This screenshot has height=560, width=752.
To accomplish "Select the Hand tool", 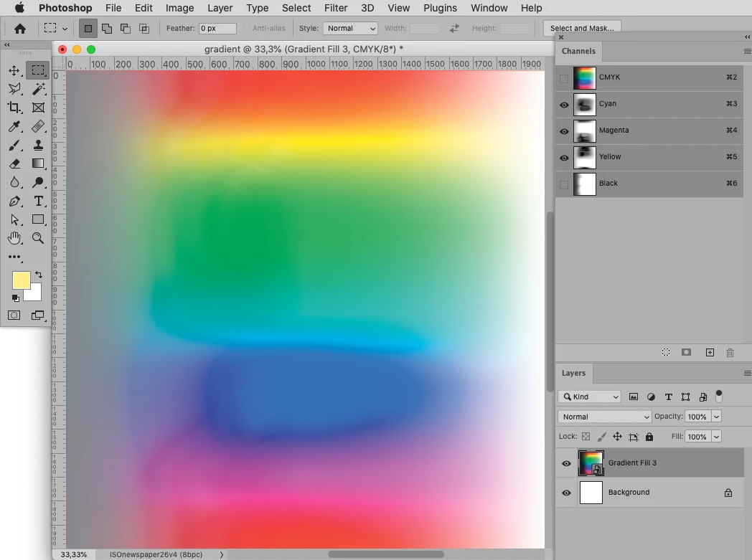I will [x=14, y=238].
